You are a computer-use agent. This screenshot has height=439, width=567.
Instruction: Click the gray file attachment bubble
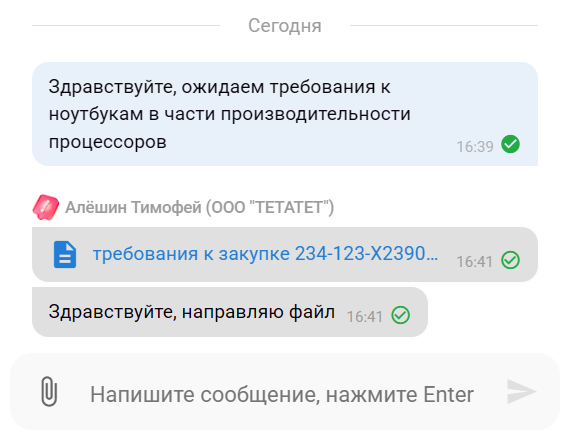coord(285,255)
